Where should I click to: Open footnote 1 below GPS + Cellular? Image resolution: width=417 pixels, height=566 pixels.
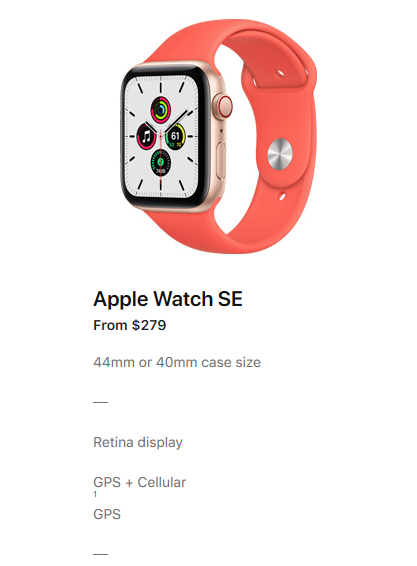pos(95,494)
